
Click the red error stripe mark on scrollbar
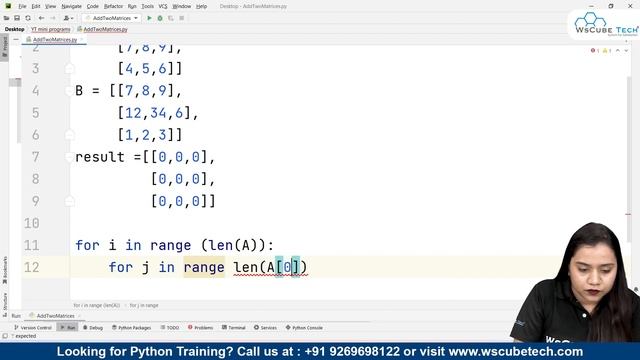(628, 214)
